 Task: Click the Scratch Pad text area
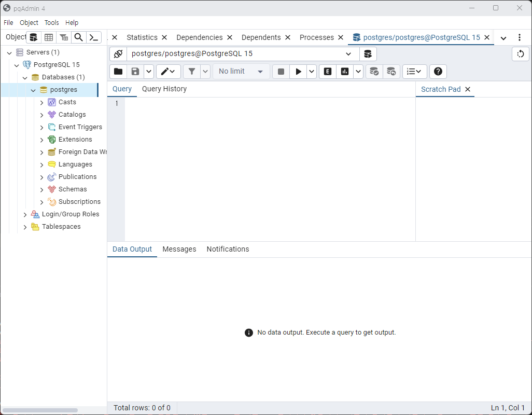coord(473,169)
